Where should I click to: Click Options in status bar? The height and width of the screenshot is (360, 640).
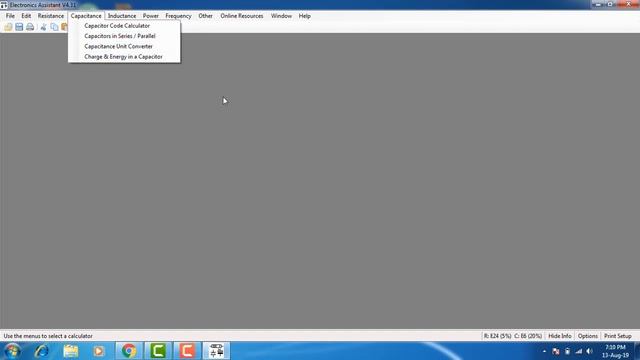[588, 336]
